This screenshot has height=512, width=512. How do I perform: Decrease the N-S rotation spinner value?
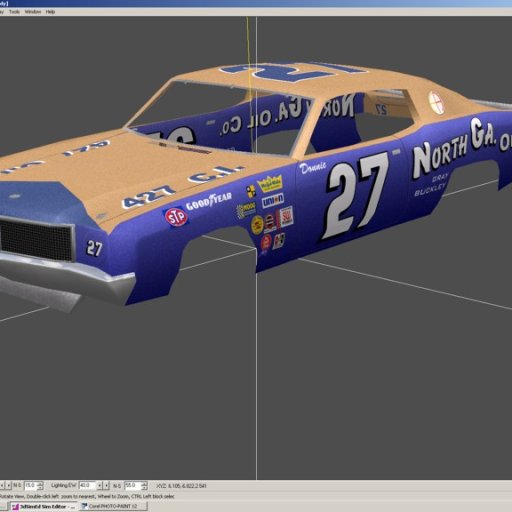pos(40,487)
